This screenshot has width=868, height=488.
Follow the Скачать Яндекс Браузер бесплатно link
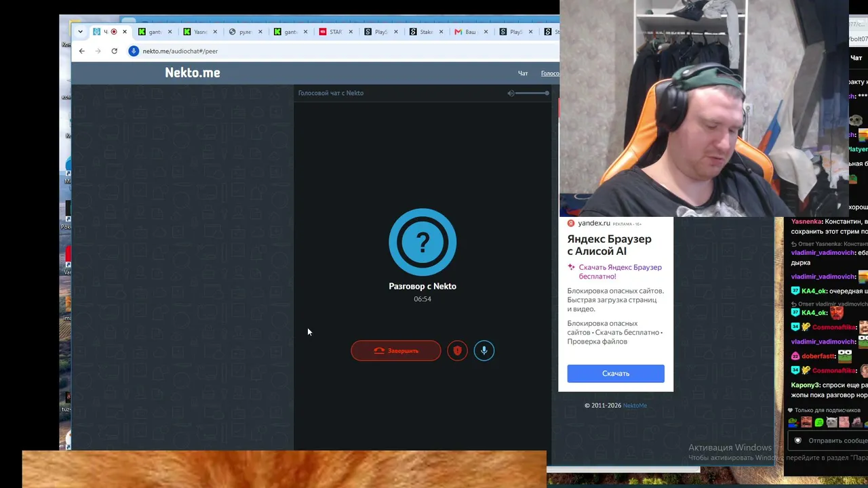click(620, 272)
